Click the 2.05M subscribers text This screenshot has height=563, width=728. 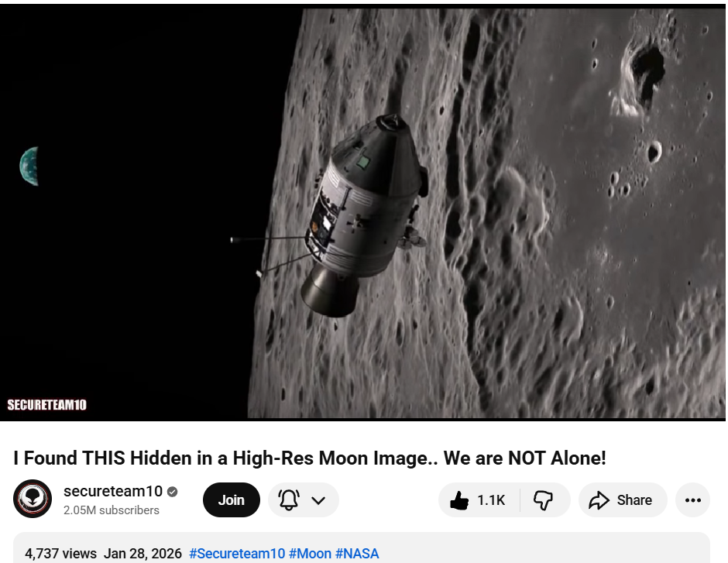click(112, 510)
